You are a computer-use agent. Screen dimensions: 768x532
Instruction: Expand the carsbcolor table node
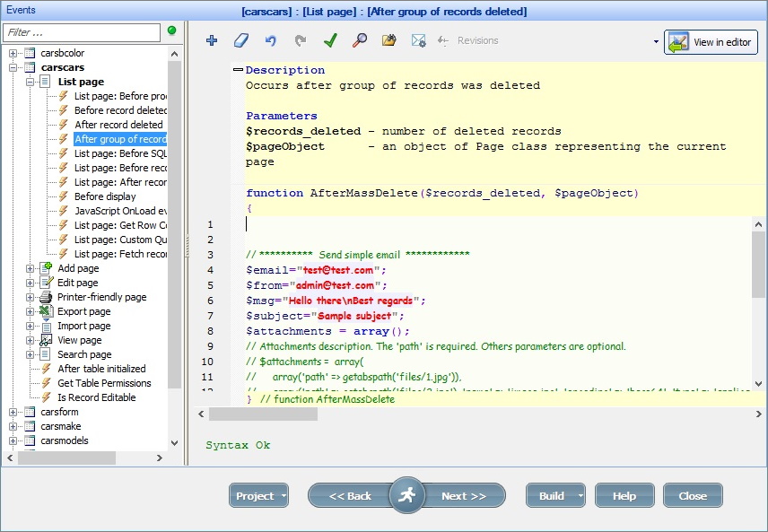coord(13,53)
